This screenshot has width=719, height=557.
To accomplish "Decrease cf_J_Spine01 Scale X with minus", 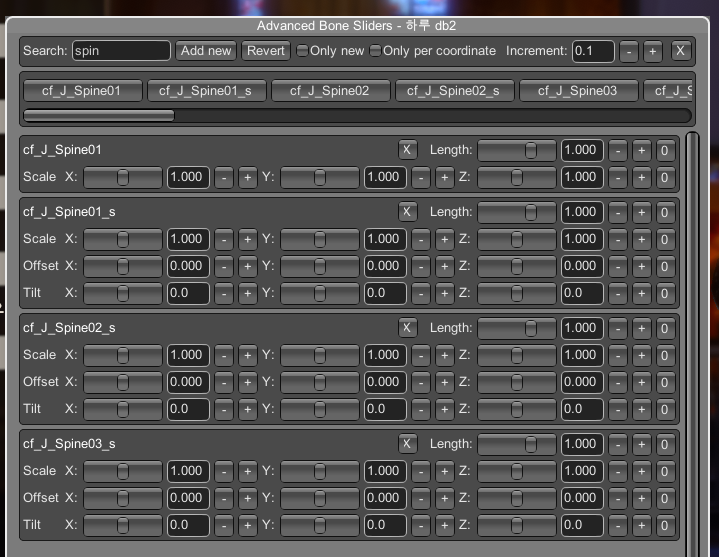I will [224, 177].
